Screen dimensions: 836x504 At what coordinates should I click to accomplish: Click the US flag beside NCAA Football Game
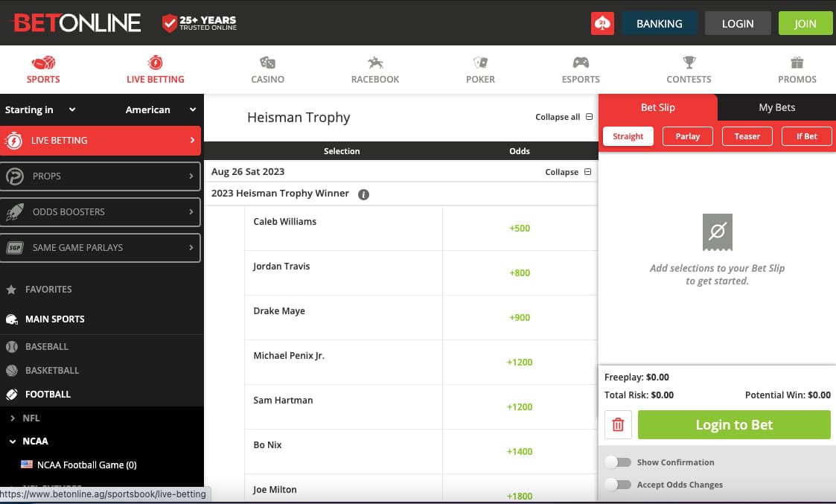tap(27, 465)
